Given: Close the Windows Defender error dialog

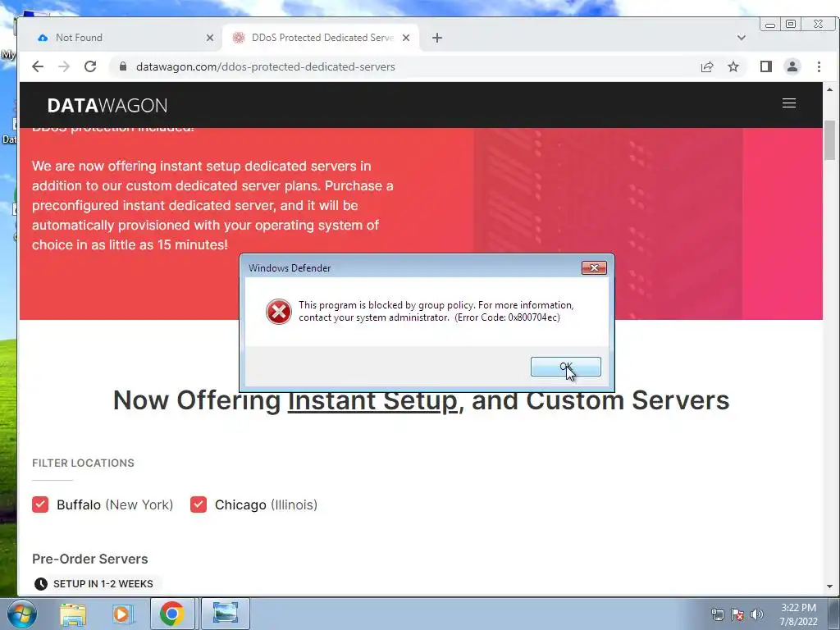Looking at the screenshot, I should point(594,268).
